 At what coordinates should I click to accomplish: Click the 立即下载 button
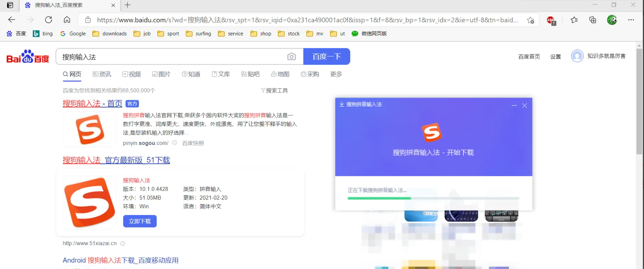140,221
